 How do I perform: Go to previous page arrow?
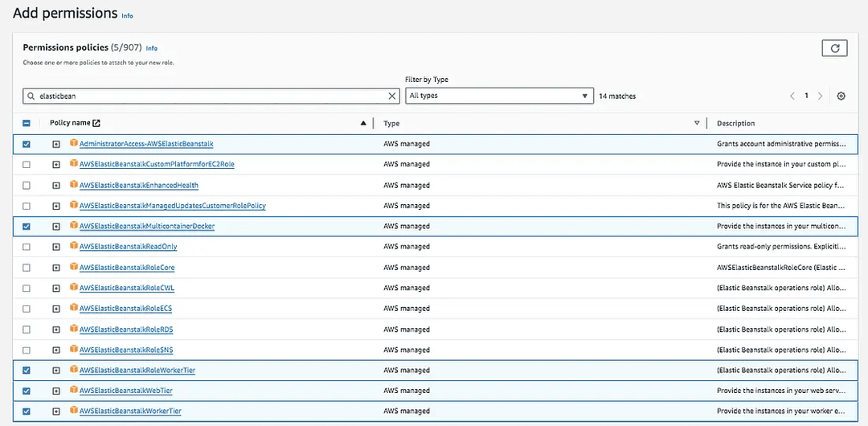[x=792, y=96]
